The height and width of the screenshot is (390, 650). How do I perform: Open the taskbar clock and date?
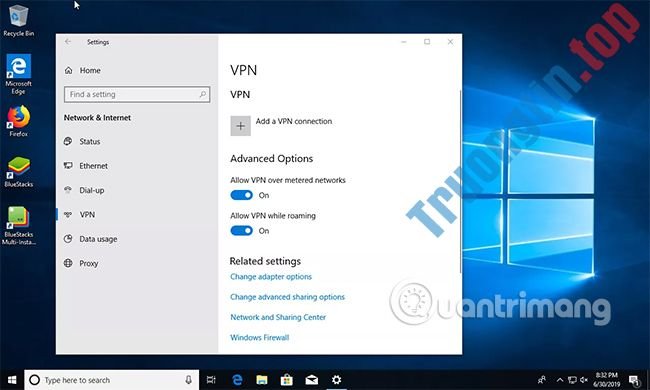606,380
